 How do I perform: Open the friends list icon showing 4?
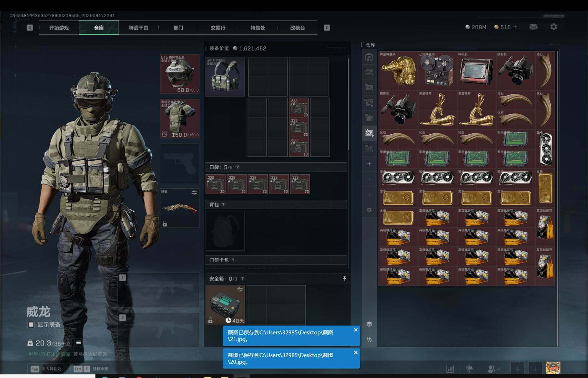493,369
